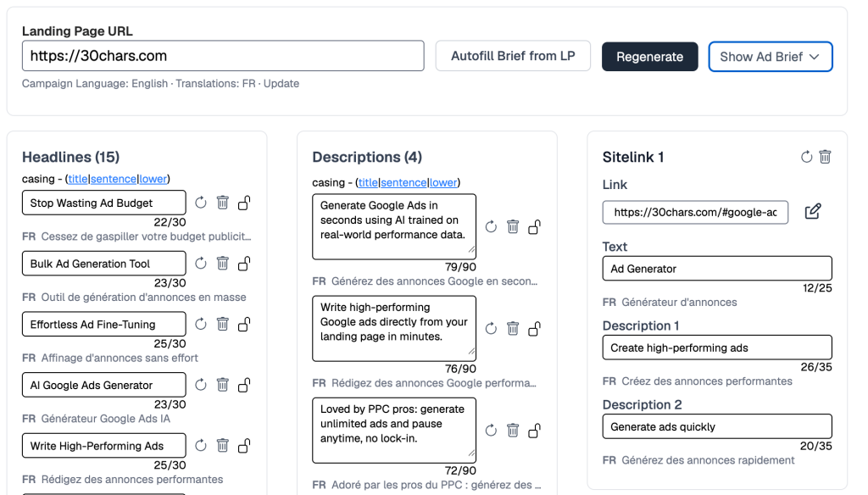Click the edit icon beside Sitelink 1 link
The height and width of the screenshot is (495, 868).
click(812, 211)
